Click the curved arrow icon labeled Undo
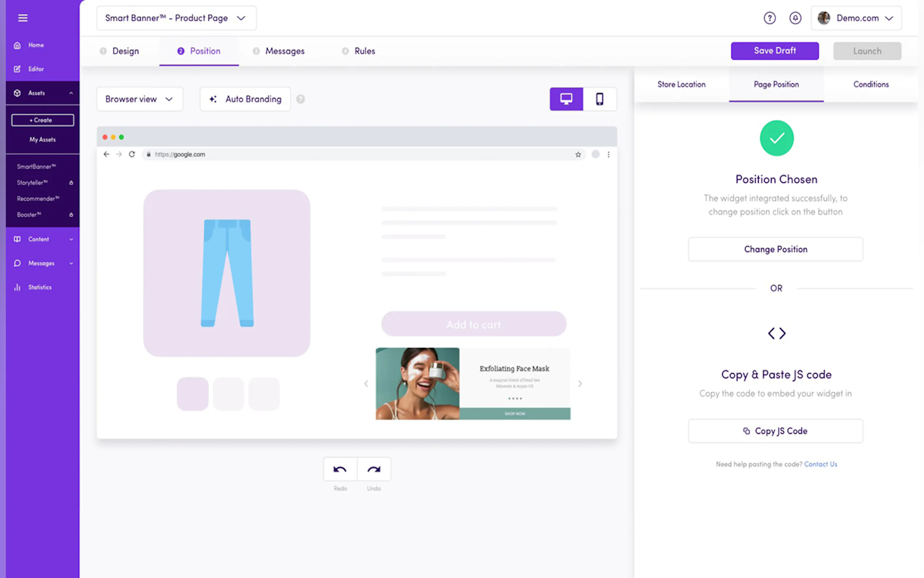924x578 pixels. [374, 469]
